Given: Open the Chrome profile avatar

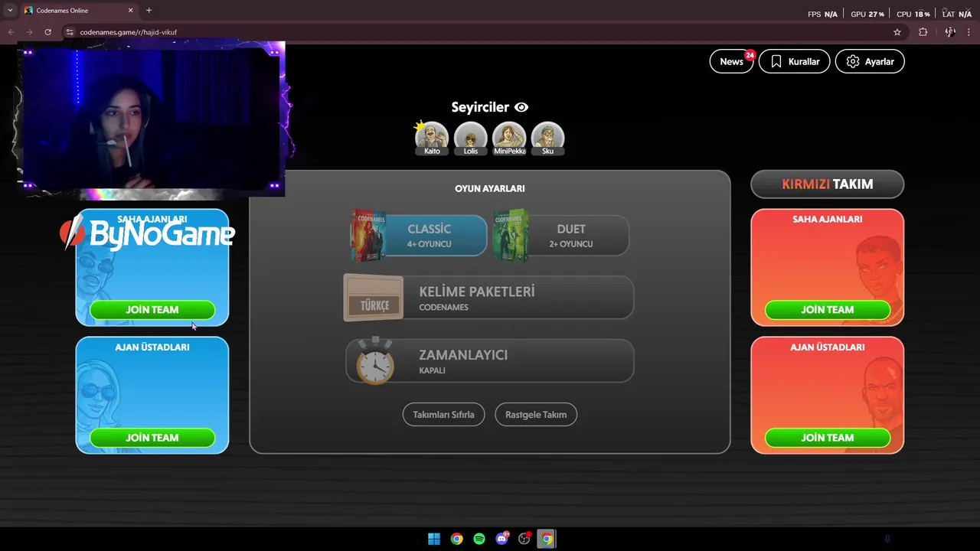Looking at the screenshot, I should point(950,32).
